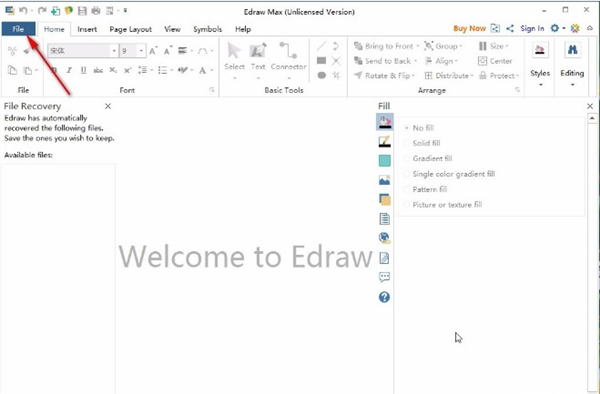Open the Hyperlink globe icon in side panel
The height and width of the screenshot is (394, 600).
[385, 238]
